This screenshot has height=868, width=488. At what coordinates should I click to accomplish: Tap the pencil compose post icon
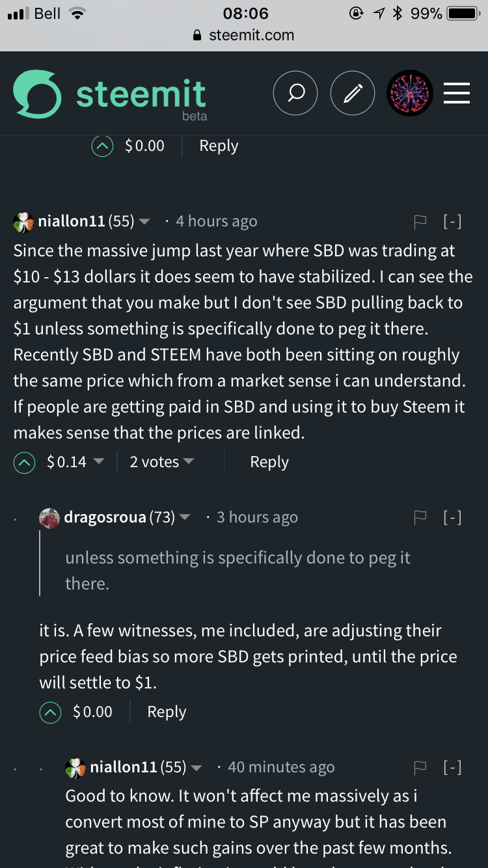pyautogui.click(x=353, y=94)
